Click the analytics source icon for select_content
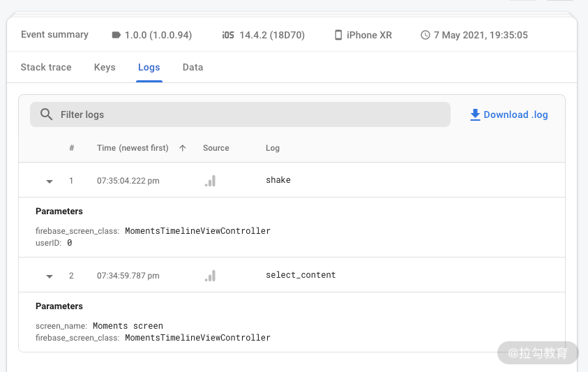Image resolution: width=588 pixels, height=372 pixels. coord(210,276)
